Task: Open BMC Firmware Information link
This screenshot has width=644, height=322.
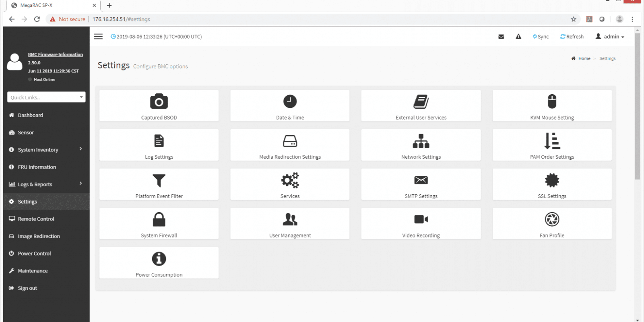Action: 56,54
